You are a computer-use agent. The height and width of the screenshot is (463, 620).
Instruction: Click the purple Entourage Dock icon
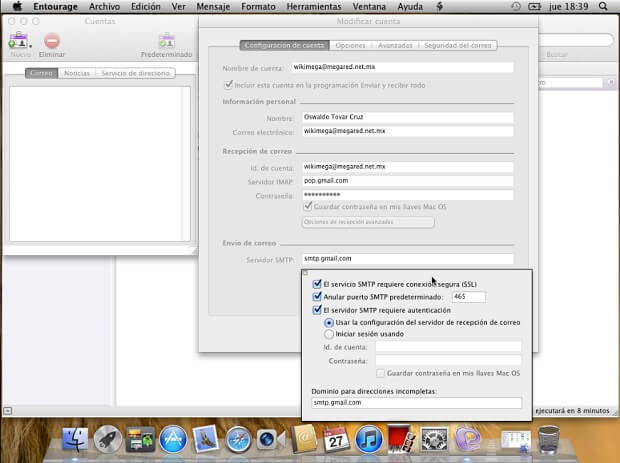pyautogui.click(x=467, y=439)
